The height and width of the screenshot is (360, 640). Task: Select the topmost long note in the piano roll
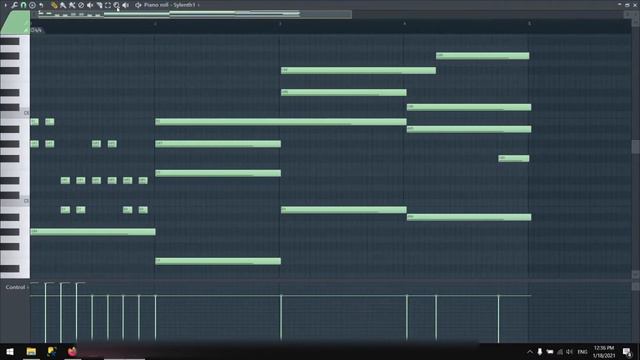[x=482, y=56]
